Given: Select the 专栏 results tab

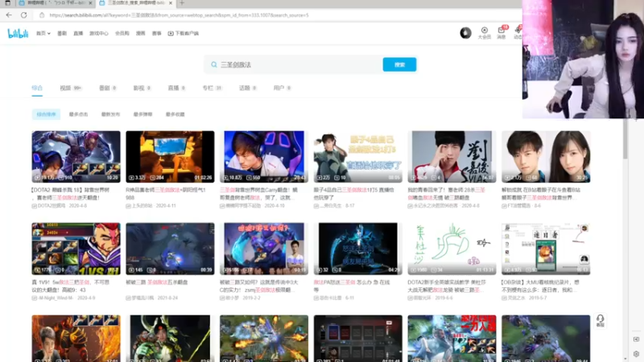Looking at the screenshot, I should [212, 88].
